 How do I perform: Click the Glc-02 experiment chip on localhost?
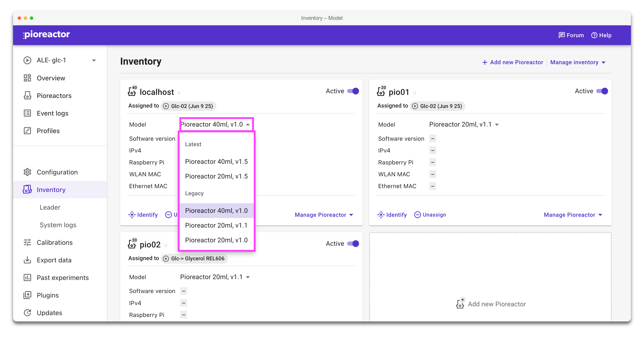pyautogui.click(x=189, y=106)
